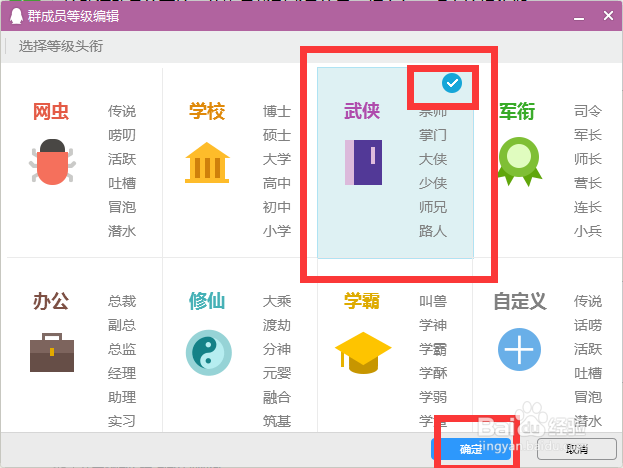Click 博士 level in 学校 list
623x468 pixels.
click(277, 111)
